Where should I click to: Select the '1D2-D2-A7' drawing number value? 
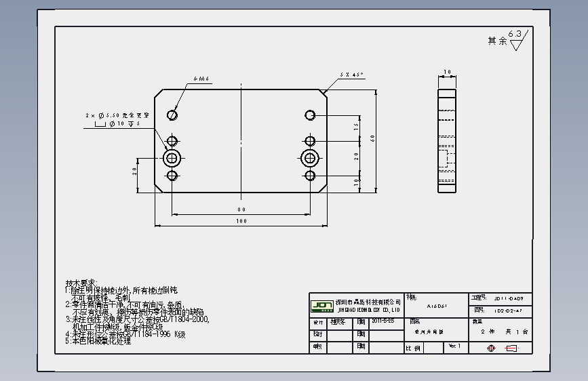pyautogui.click(x=508, y=311)
